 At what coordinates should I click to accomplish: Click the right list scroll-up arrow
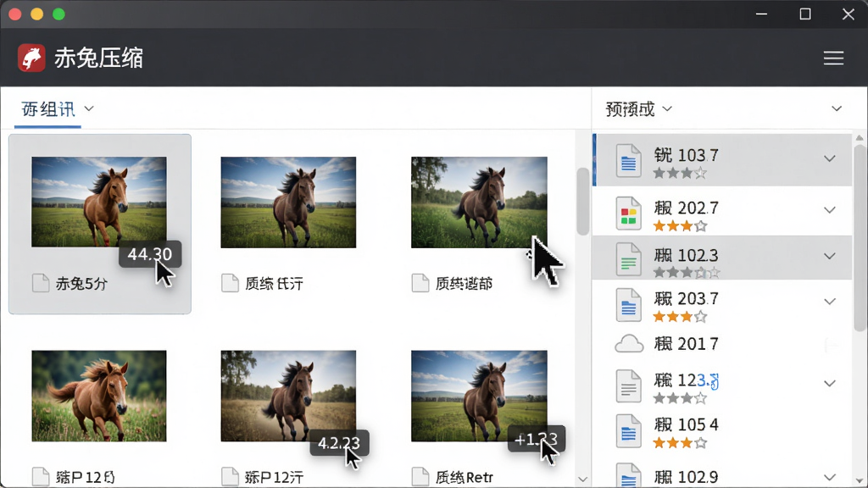pyautogui.click(x=860, y=137)
